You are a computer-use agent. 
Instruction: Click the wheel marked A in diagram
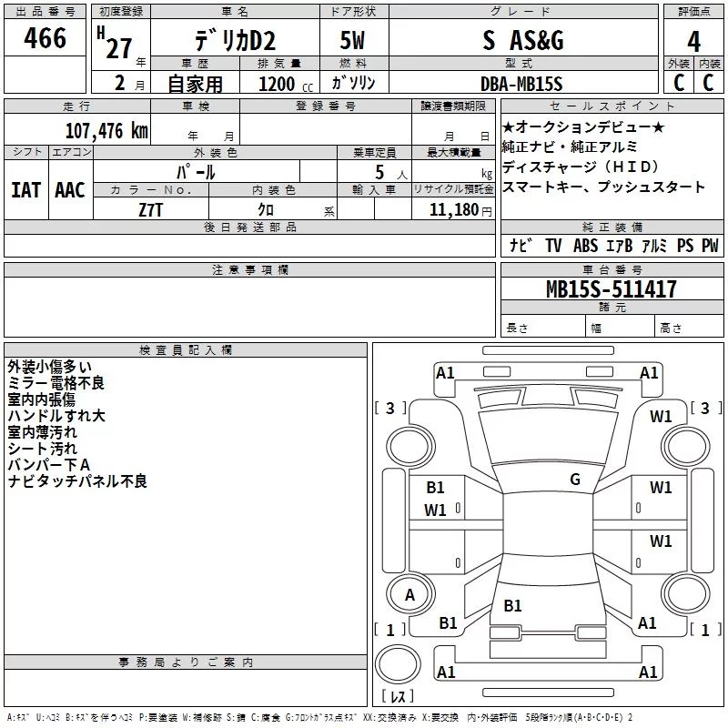pos(410,594)
